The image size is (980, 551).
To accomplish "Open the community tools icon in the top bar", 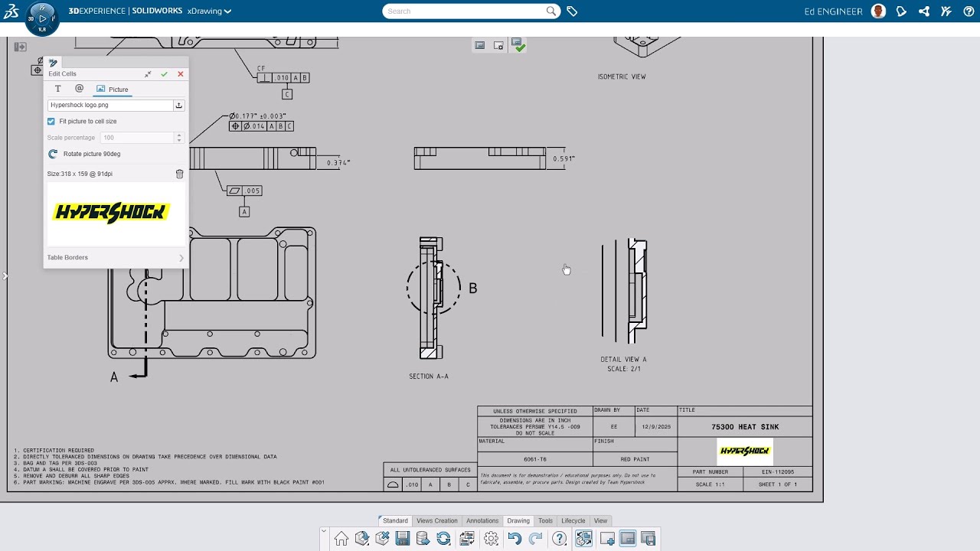I will click(x=947, y=11).
